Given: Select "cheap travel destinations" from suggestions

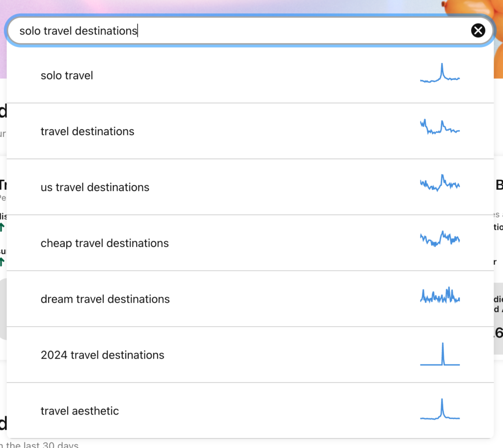Looking at the screenshot, I should (x=105, y=244).
